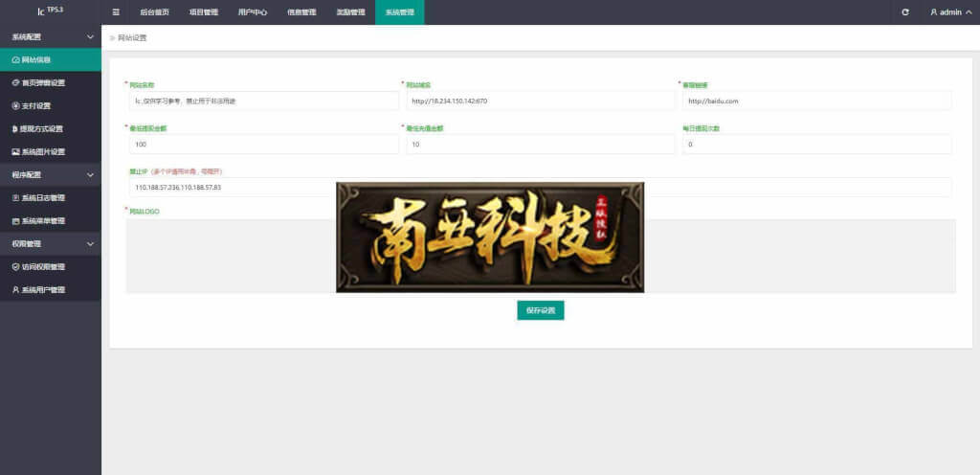The height and width of the screenshot is (475, 980).
Task: Open 访问权限管理 in the sidebar
Action: pyautogui.click(x=51, y=267)
